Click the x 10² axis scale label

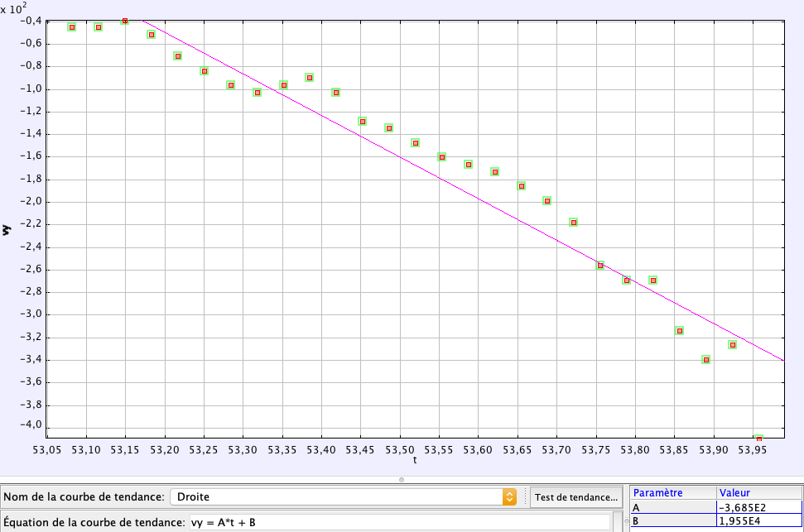[19, 6]
